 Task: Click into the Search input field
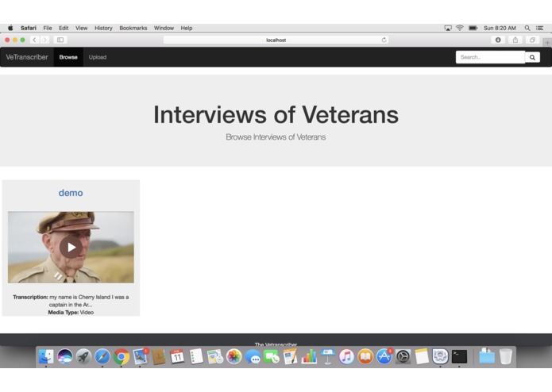[x=490, y=57]
